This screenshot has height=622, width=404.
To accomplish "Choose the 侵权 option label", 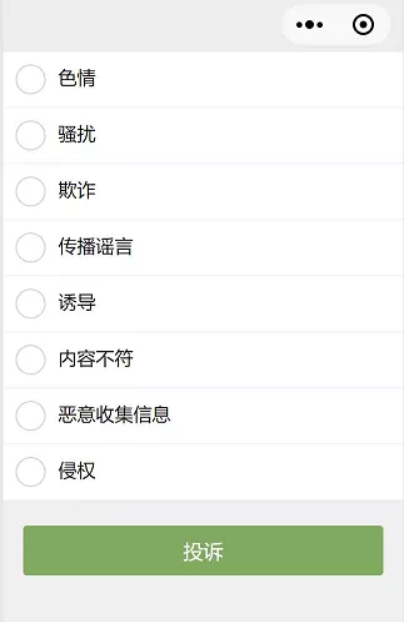I will 77,471.
